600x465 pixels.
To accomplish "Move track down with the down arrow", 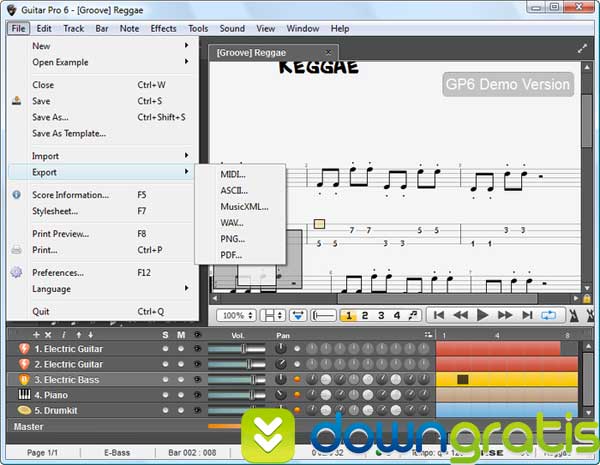I will [x=91, y=335].
